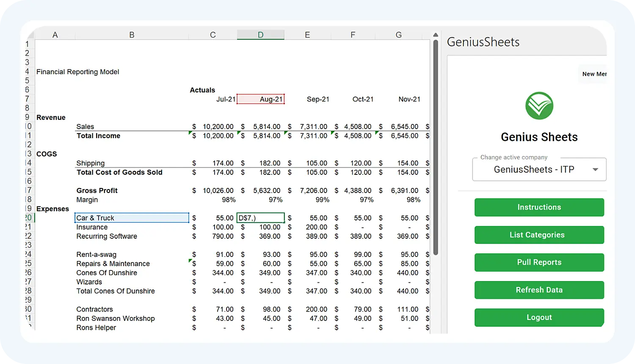Click the Total Income label
635x364 pixels.
pyautogui.click(x=98, y=136)
